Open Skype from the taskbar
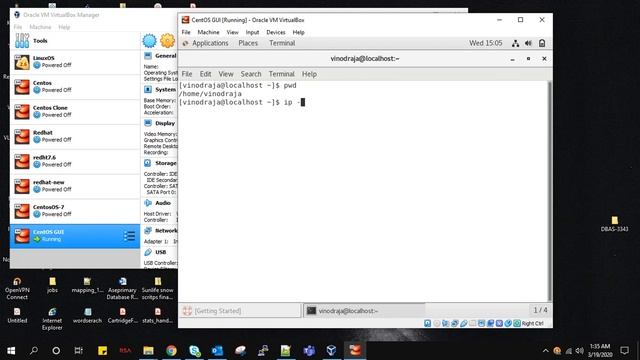Image resolution: width=640 pixels, height=360 pixels. click(x=194, y=350)
